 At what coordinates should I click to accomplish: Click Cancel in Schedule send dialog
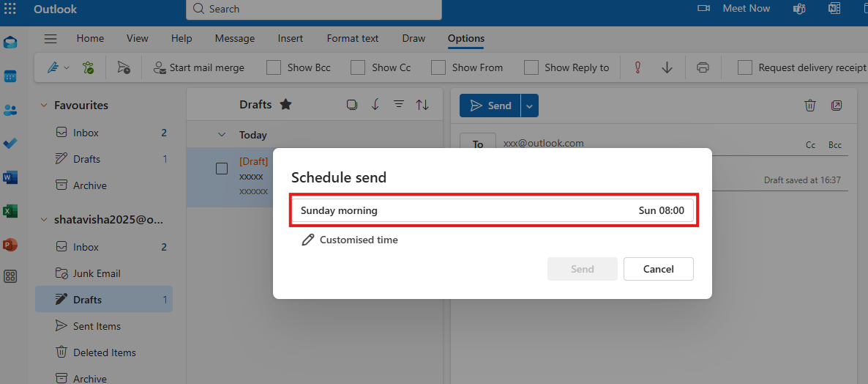(x=658, y=269)
